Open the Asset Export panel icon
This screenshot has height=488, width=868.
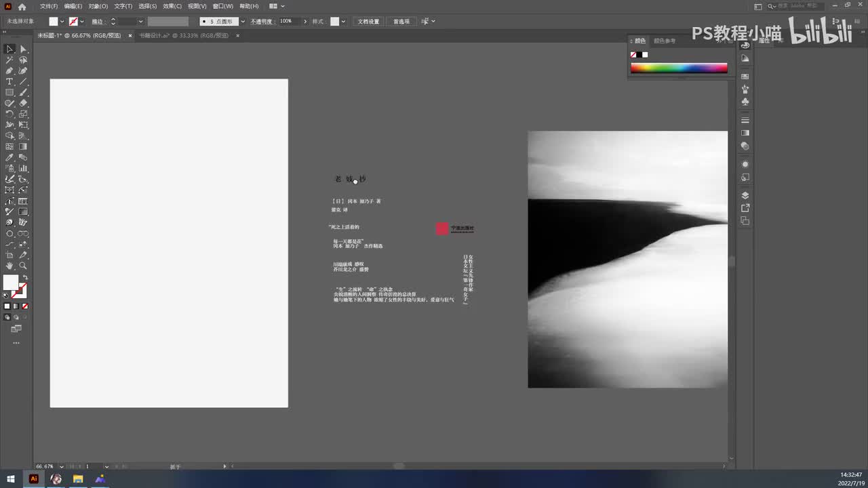point(745,208)
